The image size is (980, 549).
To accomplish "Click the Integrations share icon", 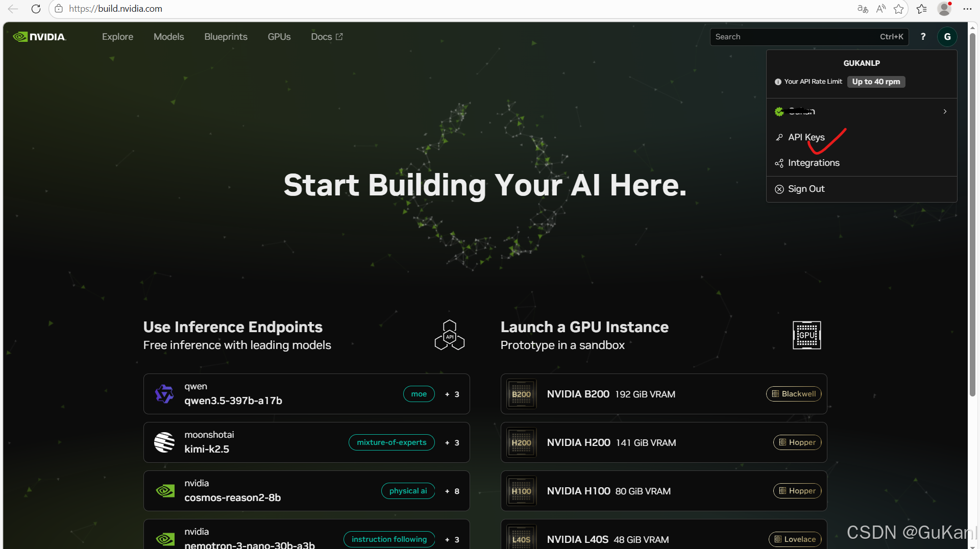I will [x=779, y=163].
